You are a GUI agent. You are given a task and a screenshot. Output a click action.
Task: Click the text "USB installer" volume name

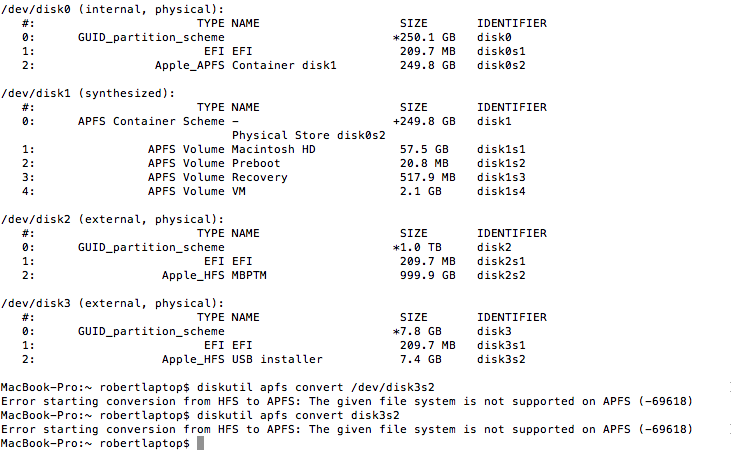point(277,359)
